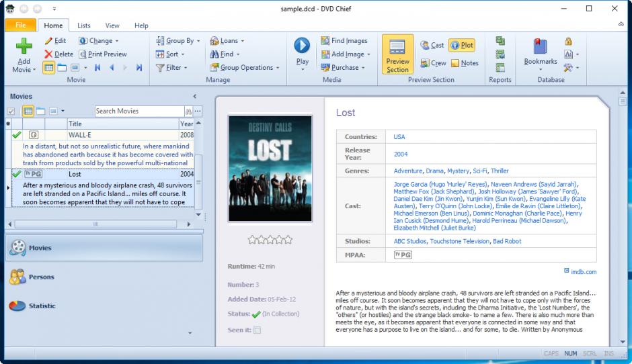Delete the selected movie with red X
The width and height of the screenshot is (632, 364).
[59, 54]
